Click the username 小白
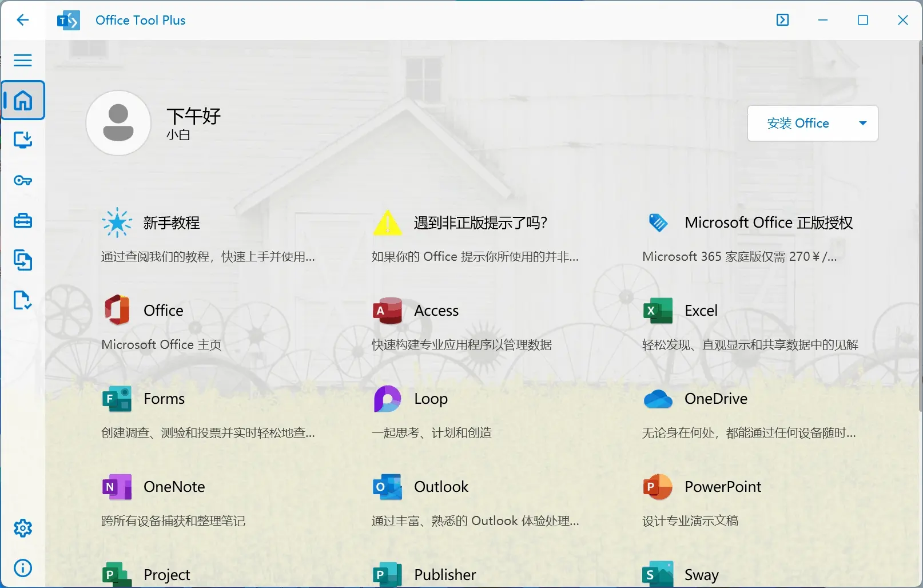Viewport: 923px width, 588px height. 178,135
